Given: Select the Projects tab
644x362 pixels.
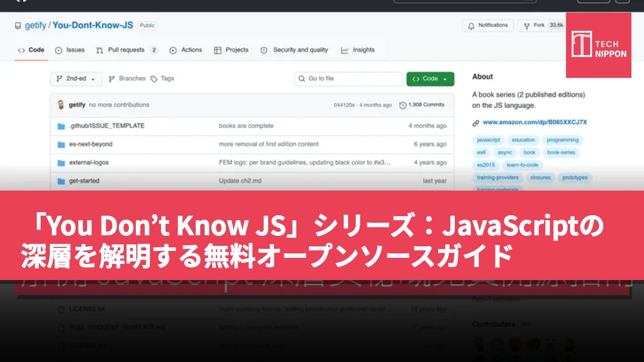Looking at the screenshot, I should [231, 50].
